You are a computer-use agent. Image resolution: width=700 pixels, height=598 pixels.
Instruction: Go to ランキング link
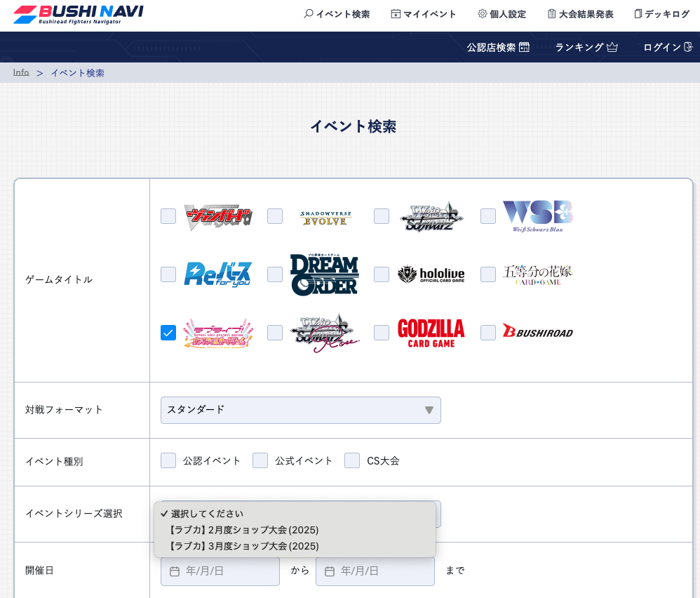tap(586, 47)
